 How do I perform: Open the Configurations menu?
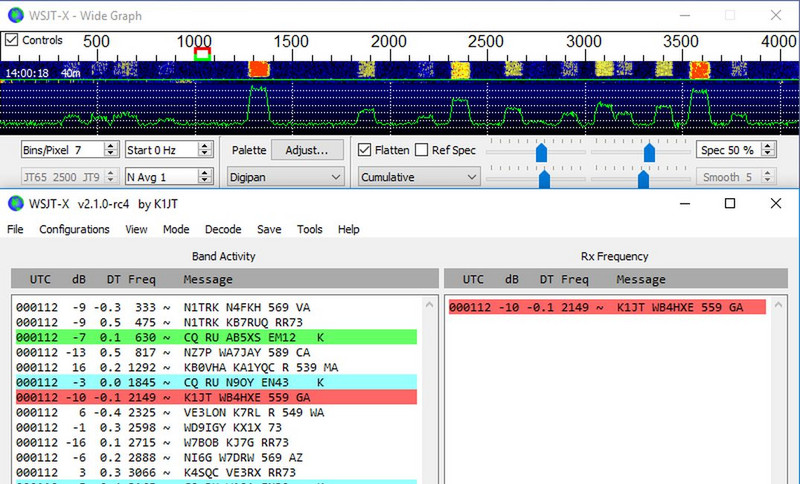[74, 230]
